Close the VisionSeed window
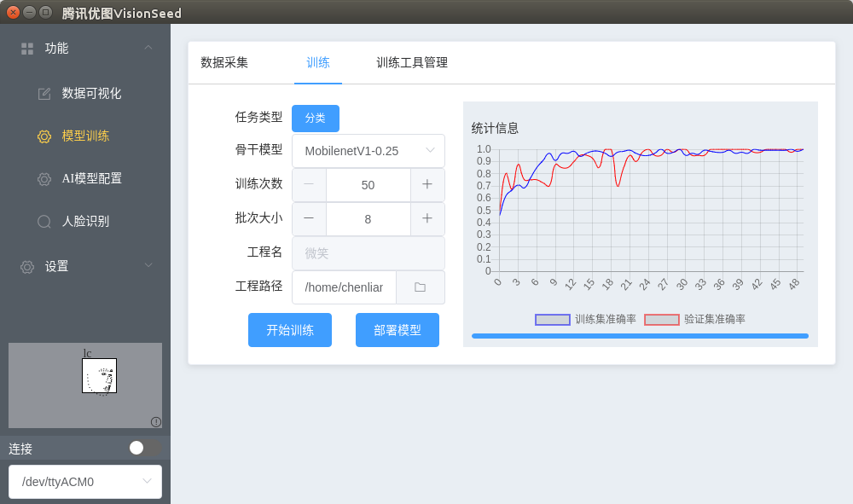The height and width of the screenshot is (504, 853). tap(13, 12)
